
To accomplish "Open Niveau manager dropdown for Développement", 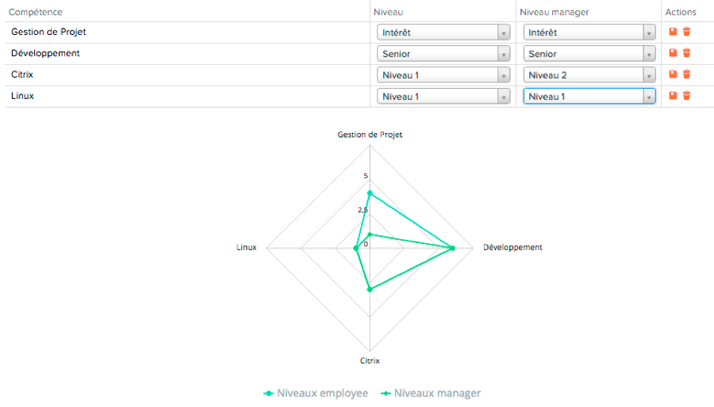I will 589,54.
